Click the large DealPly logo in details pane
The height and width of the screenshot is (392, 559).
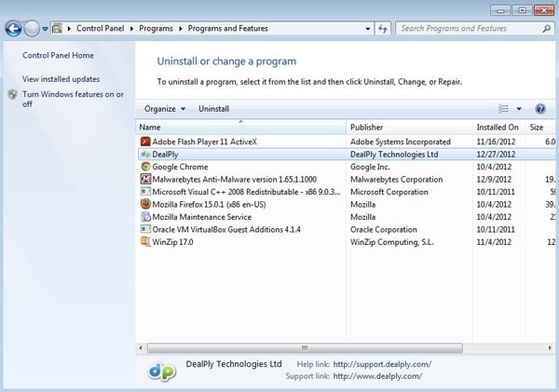coord(162,371)
